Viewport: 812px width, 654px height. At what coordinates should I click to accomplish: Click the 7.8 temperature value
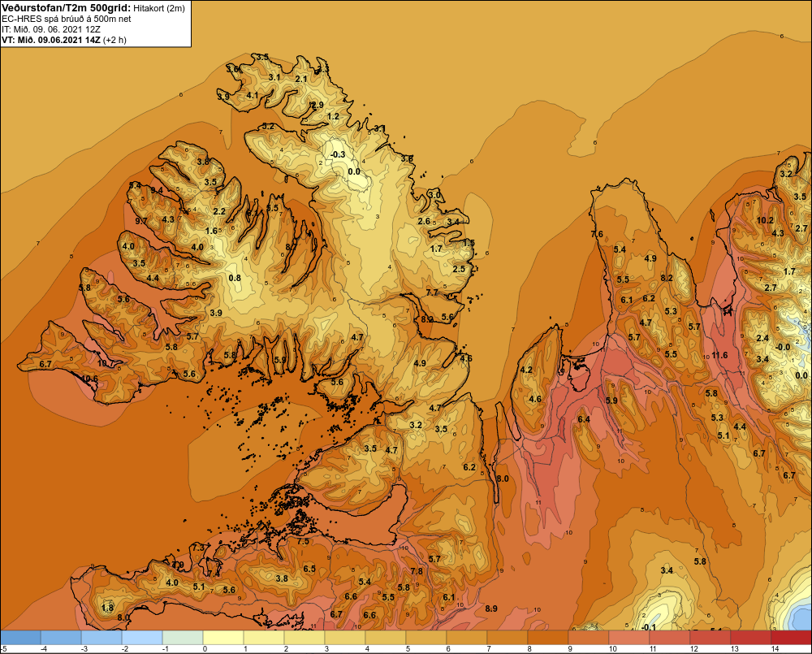click(417, 572)
